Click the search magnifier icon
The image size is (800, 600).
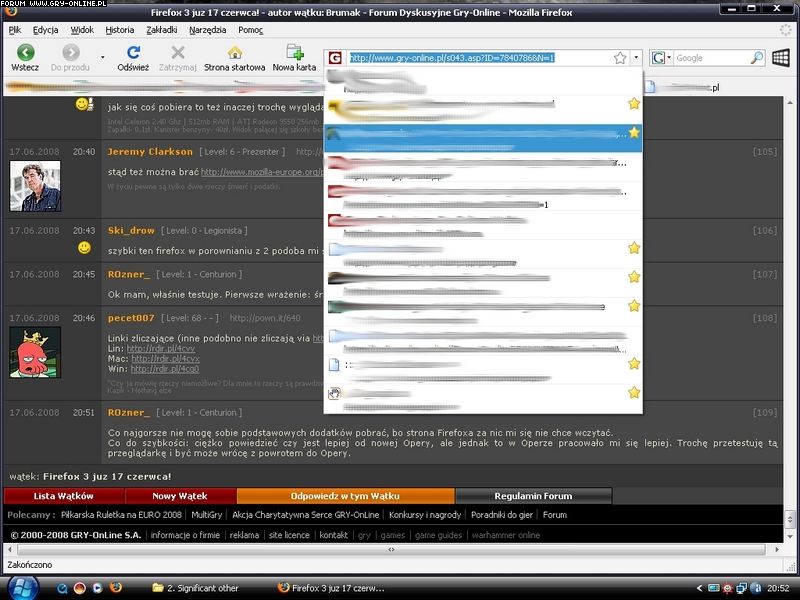[x=756, y=58]
